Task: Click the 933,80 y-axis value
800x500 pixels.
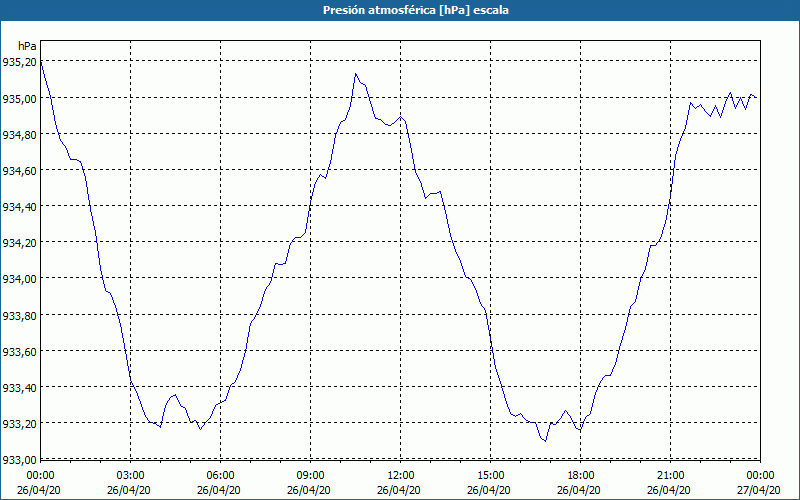Action: pyautogui.click(x=20, y=315)
